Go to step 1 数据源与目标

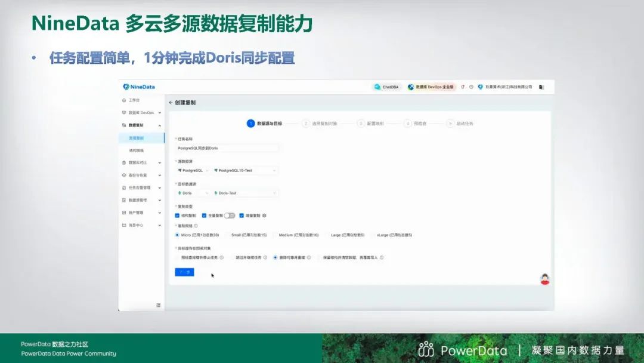pos(265,124)
